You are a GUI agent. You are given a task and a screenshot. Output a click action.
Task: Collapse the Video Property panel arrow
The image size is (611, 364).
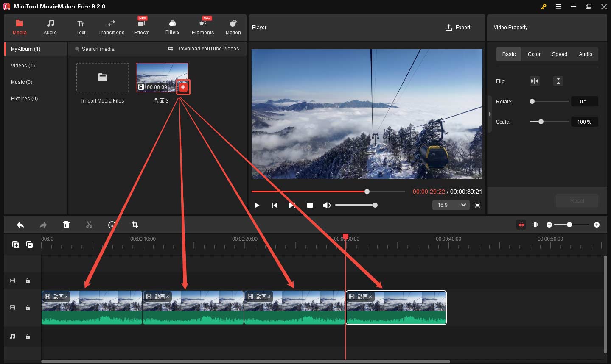[x=490, y=114]
